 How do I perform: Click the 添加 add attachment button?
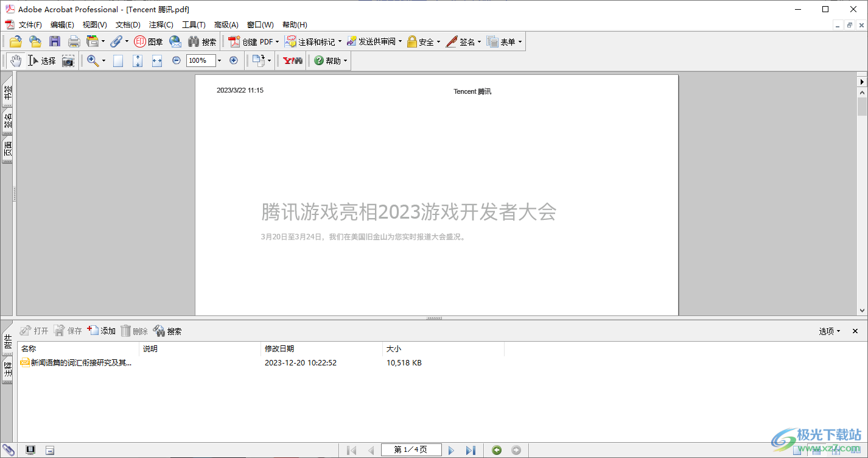[x=102, y=331]
